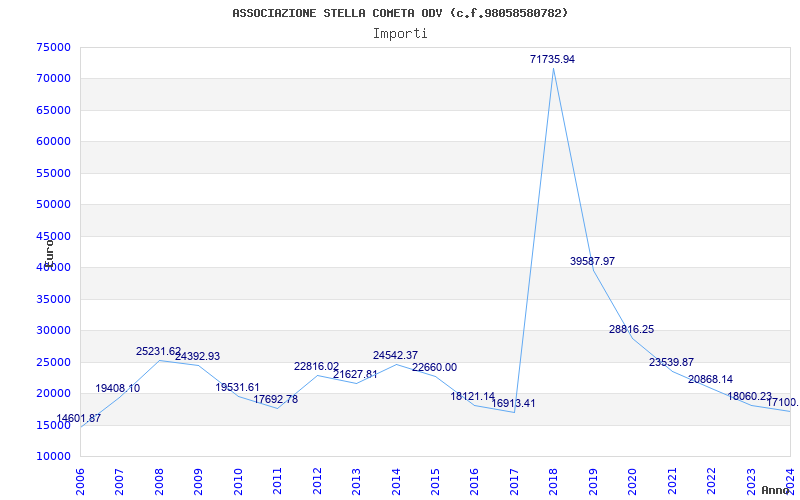Click the y-axis value 25000
The height and width of the screenshot is (500, 800).
click(x=54, y=362)
